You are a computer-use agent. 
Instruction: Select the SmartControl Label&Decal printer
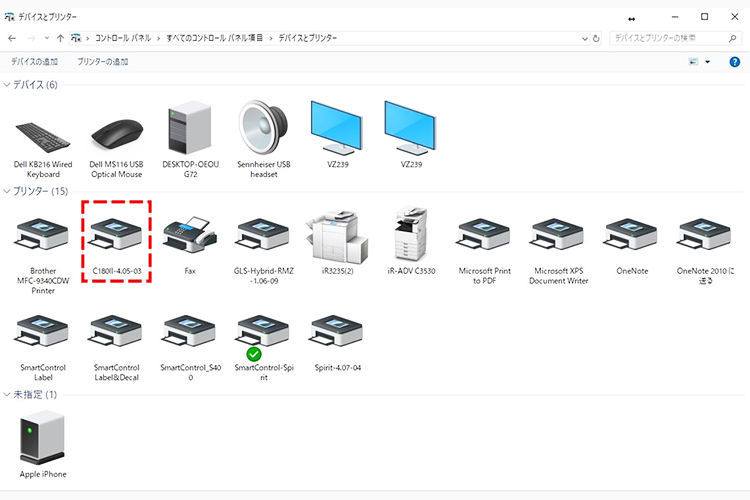117,347
